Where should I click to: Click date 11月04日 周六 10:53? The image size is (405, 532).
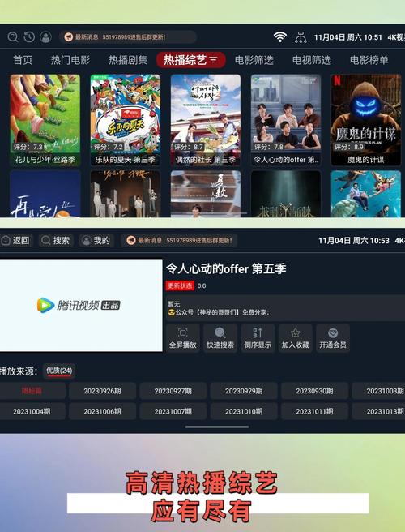354,241
